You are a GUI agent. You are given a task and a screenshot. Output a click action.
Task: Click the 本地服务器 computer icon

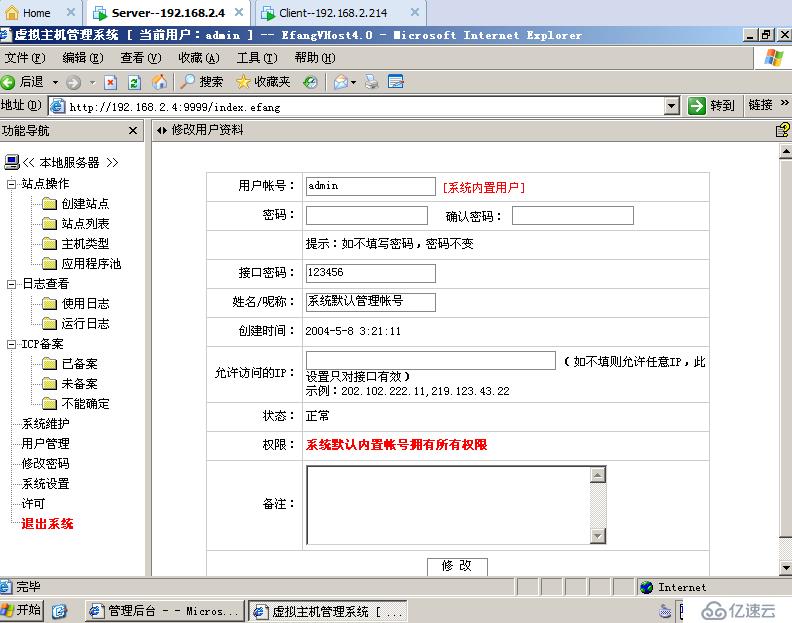[12, 162]
